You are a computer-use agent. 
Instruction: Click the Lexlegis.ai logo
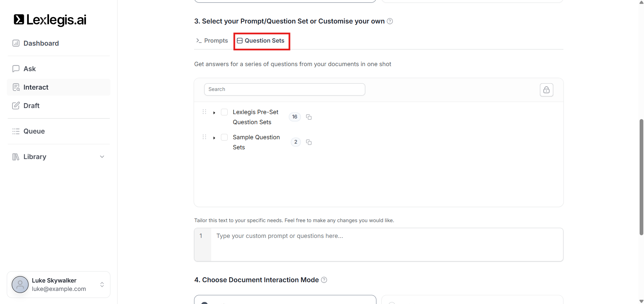pos(50,20)
